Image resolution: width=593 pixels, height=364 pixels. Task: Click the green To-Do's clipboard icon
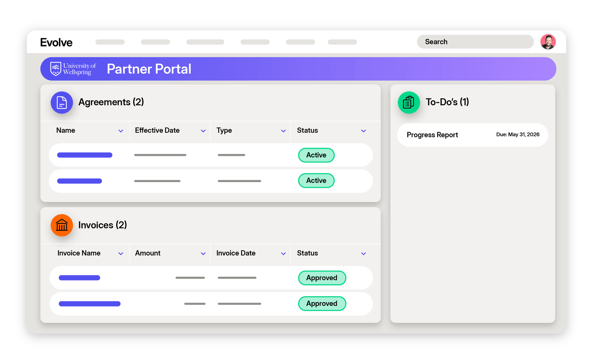click(x=409, y=102)
